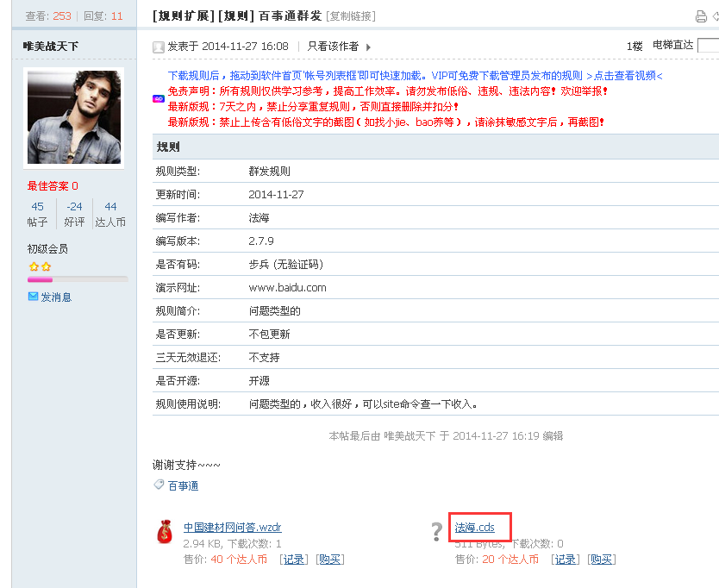The width and height of the screenshot is (719, 588).
Task: Click the 购买 purchase link for 法海.cds
Action: click(600, 559)
